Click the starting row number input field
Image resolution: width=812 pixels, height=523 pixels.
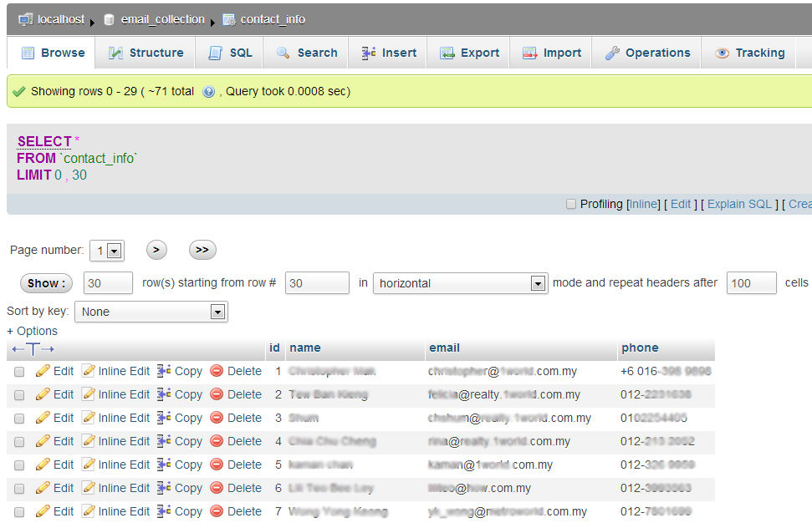(317, 283)
